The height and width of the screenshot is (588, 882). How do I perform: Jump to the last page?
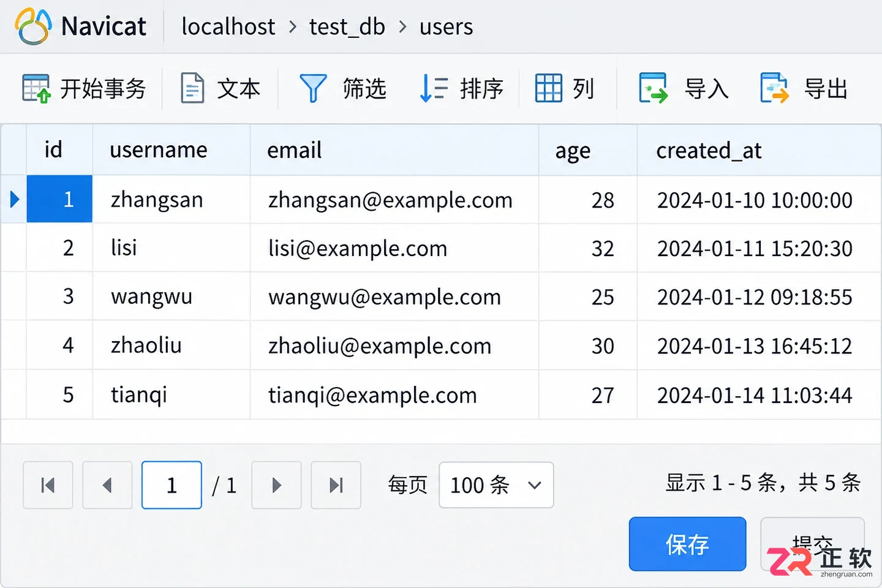pyautogui.click(x=336, y=485)
